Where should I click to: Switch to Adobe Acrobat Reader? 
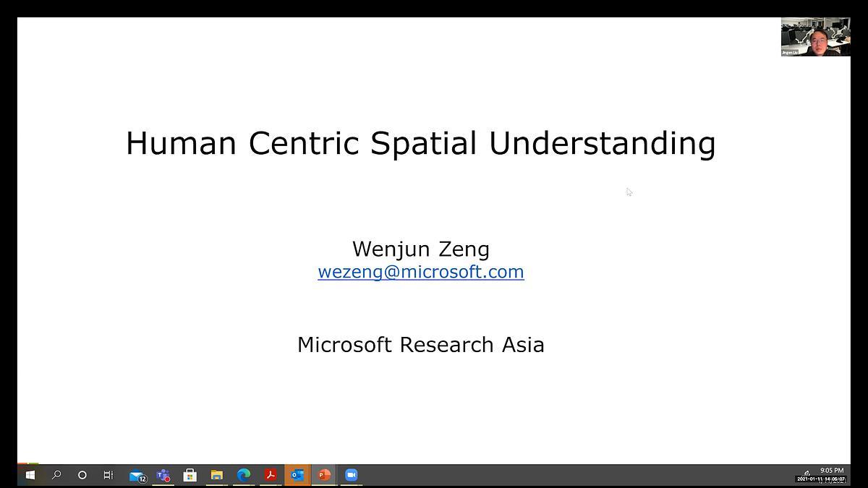point(271,475)
